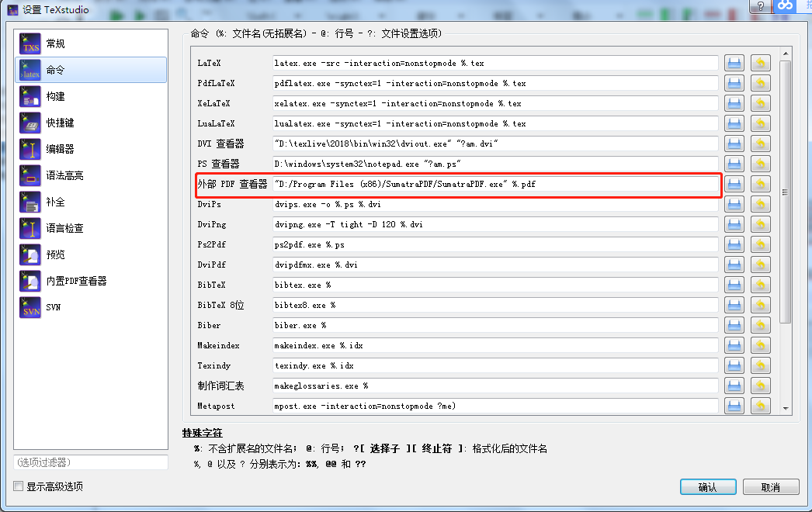Edit the Texindy command field

click(x=495, y=366)
